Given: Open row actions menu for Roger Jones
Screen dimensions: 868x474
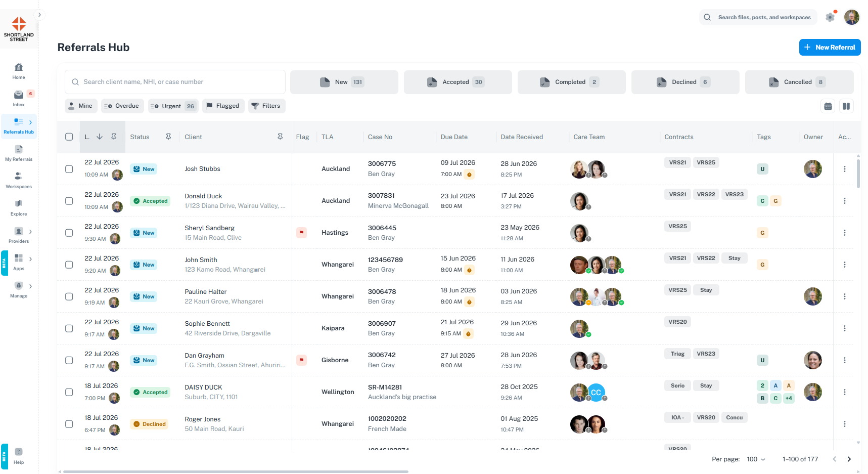Looking at the screenshot, I should pos(845,424).
